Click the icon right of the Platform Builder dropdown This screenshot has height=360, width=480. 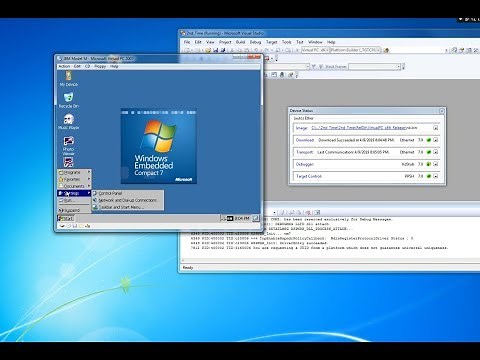pyautogui.click(x=386, y=50)
